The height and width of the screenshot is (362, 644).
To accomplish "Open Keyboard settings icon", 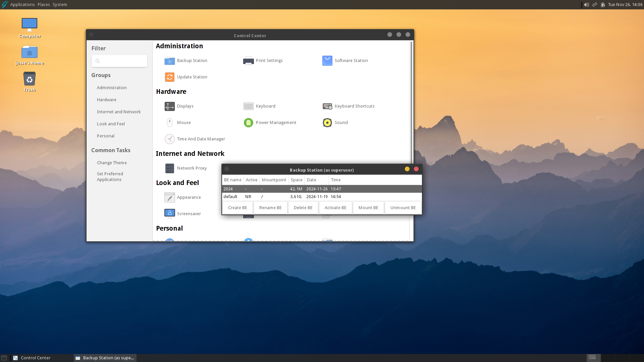I will [249, 106].
